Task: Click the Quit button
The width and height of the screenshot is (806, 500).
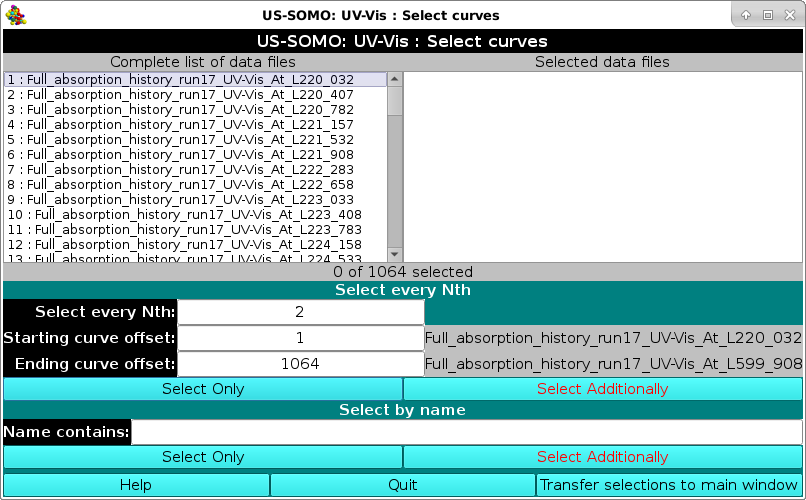Action: click(402, 485)
